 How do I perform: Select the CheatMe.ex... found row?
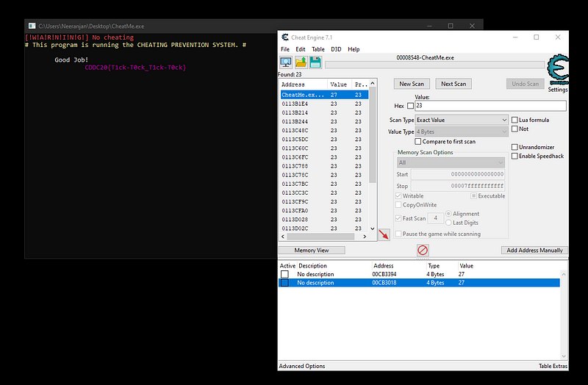coord(324,95)
